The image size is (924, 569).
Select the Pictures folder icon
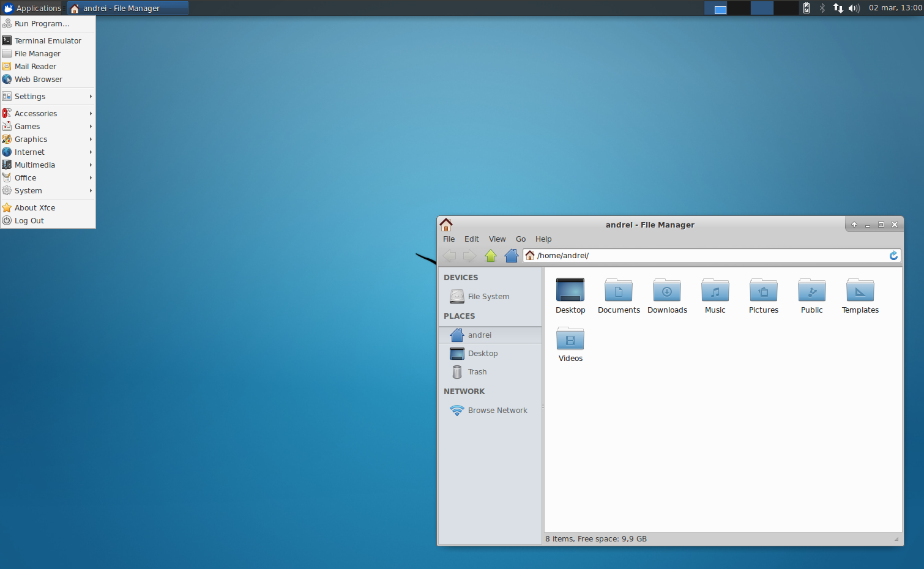(763, 291)
